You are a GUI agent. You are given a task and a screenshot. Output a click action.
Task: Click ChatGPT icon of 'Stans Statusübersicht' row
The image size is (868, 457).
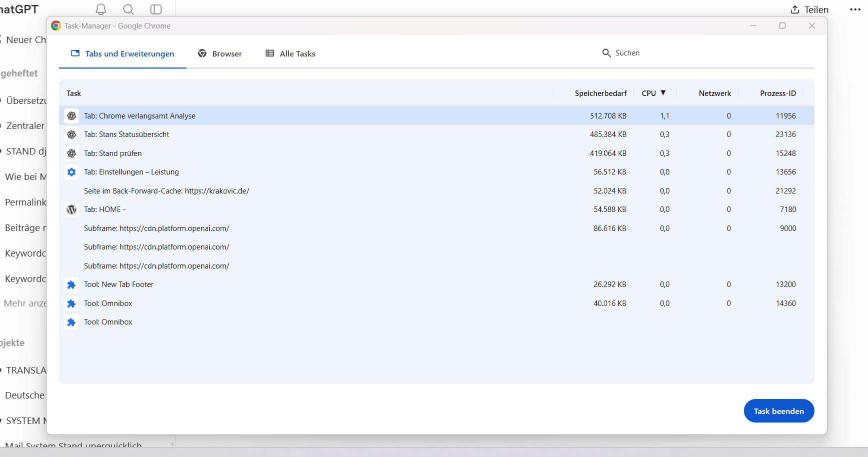pos(72,134)
